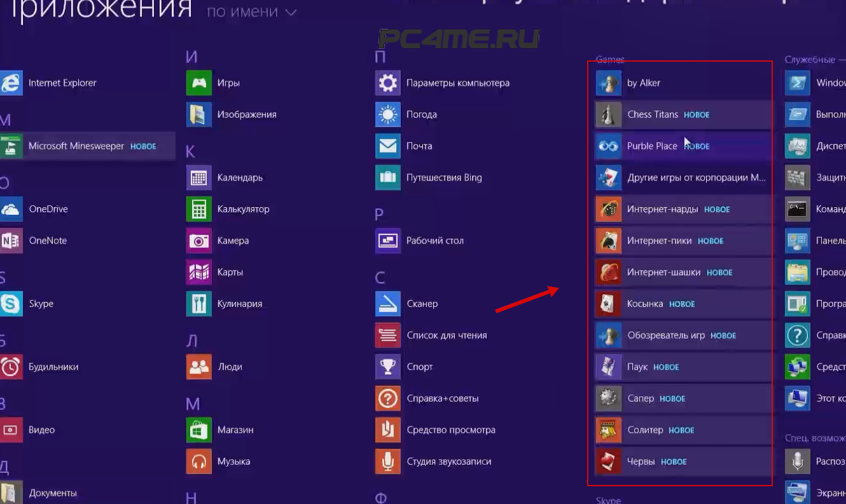Launch Калькулятор icon
Screen dimensions: 846x504
[x=199, y=209]
